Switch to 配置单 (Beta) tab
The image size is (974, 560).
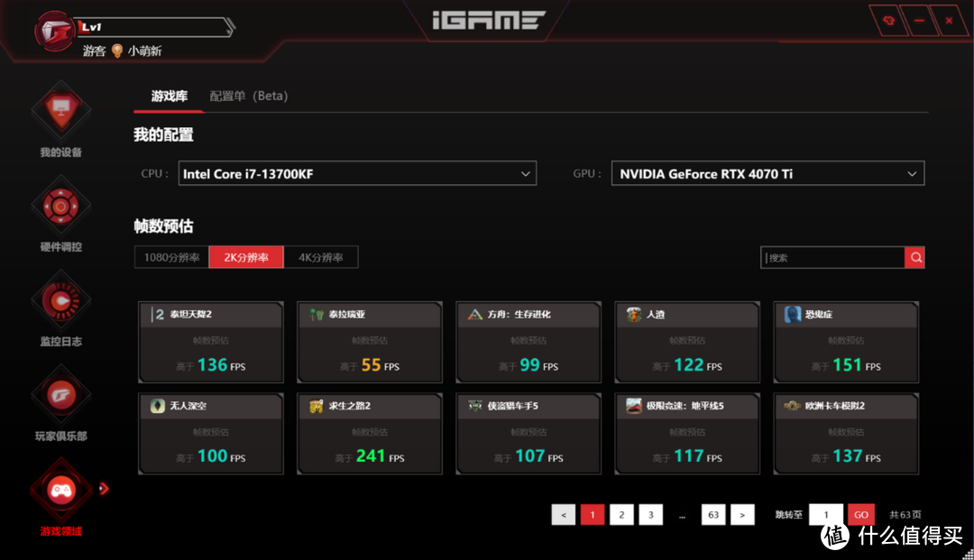click(x=249, y=96)
